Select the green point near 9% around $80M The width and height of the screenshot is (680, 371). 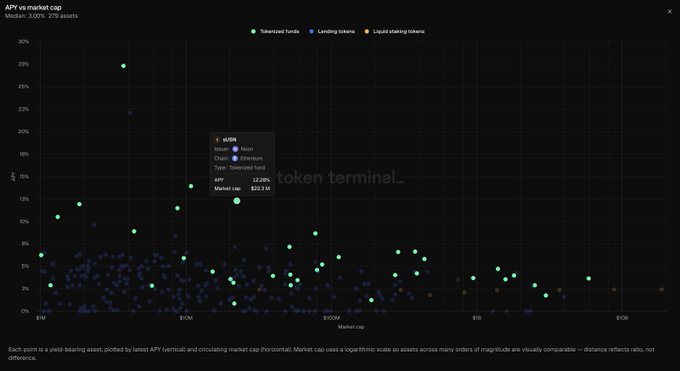[x=315, y=233]
